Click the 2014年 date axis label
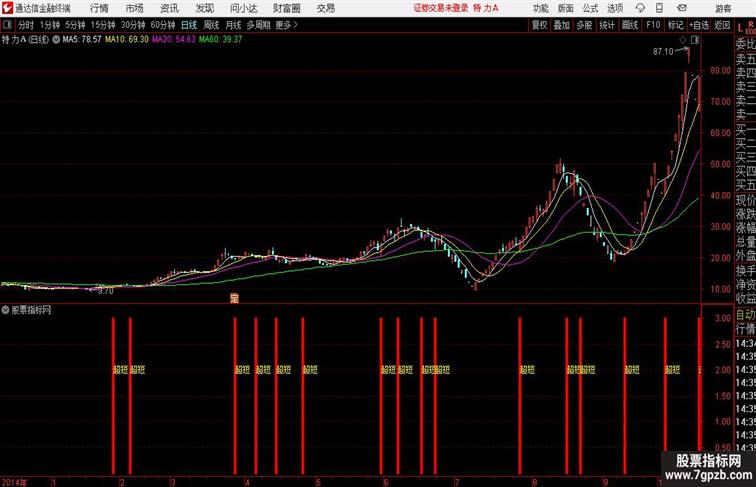 pyautogui.click(x=14, y=482)
